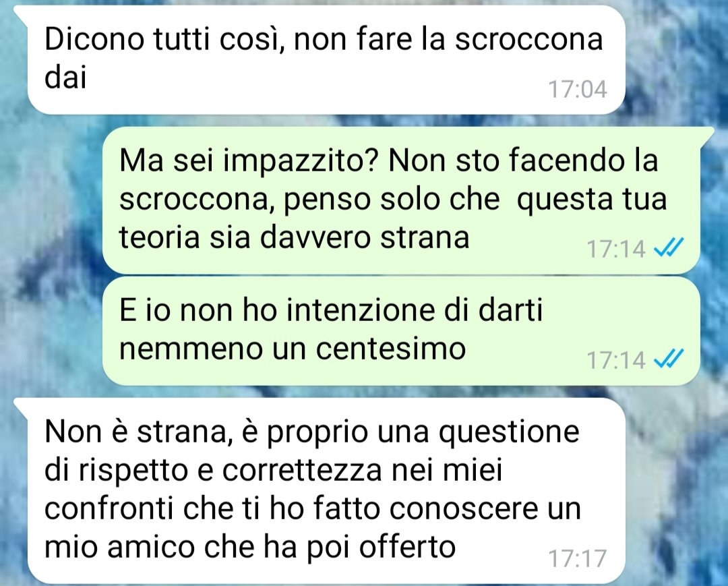Tap the word 'correttezza' in received bubble

(x=302, y=471)
